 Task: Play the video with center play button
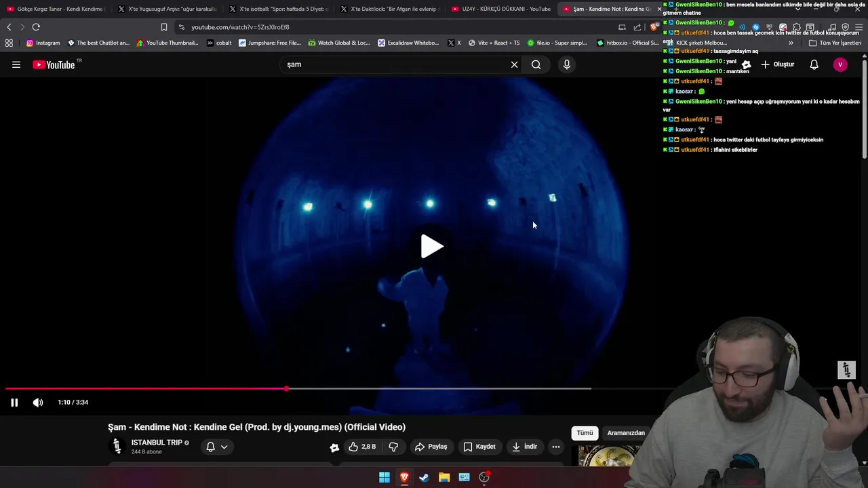432,246
